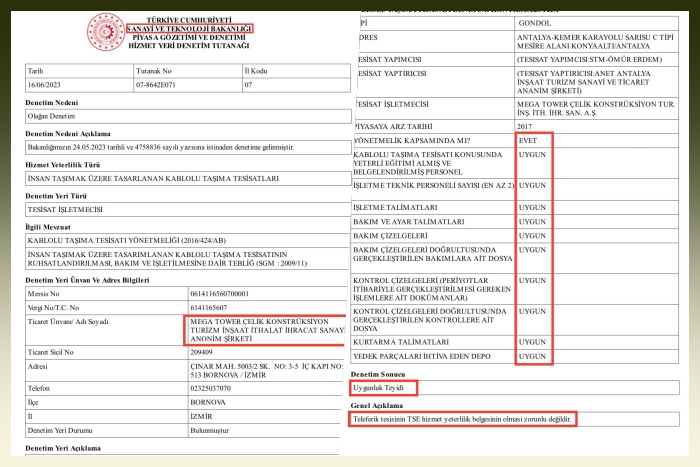Click UYGUN beside İşletme Talimatları
Viewport: 700px width, 467px height.
[533, 206]
